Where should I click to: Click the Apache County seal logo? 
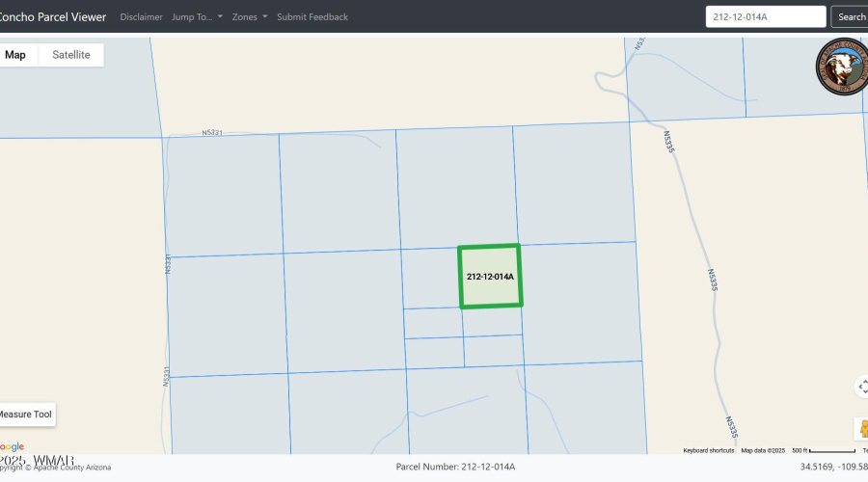pos(842,67)
